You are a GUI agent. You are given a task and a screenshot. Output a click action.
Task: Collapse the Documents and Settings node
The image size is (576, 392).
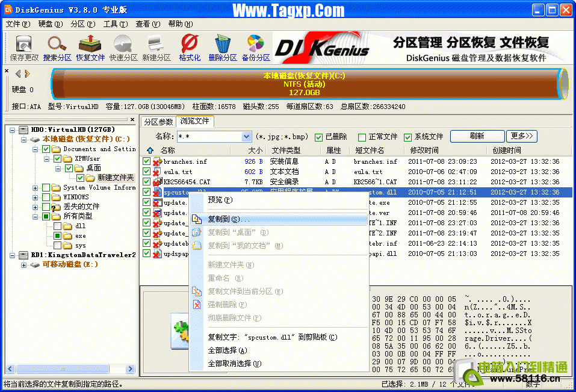(x=36, y=149)
